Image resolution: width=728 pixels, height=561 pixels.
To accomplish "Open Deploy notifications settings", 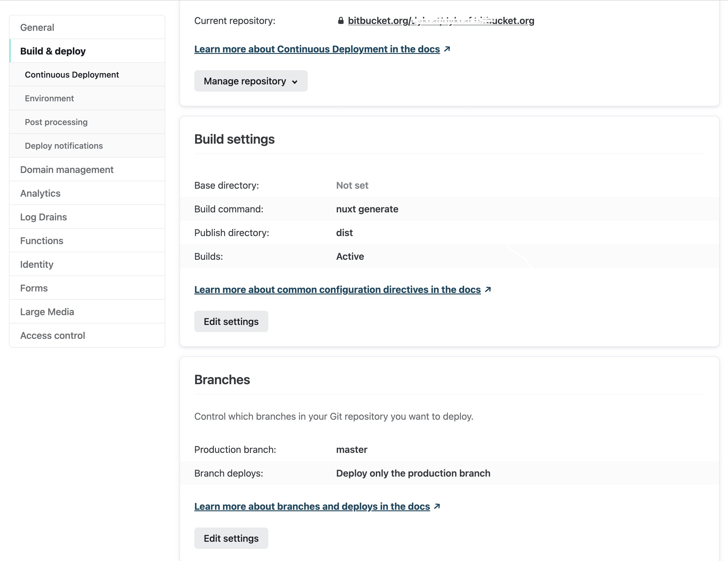I will 64,146.
